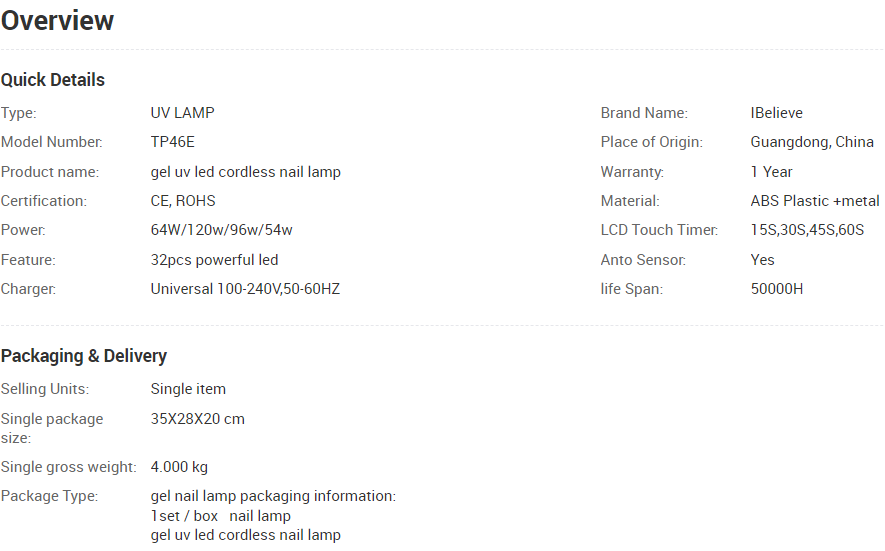885x551 pixels.
Task: Click the 32pcs powerful led feature
Action: point(214,260)
